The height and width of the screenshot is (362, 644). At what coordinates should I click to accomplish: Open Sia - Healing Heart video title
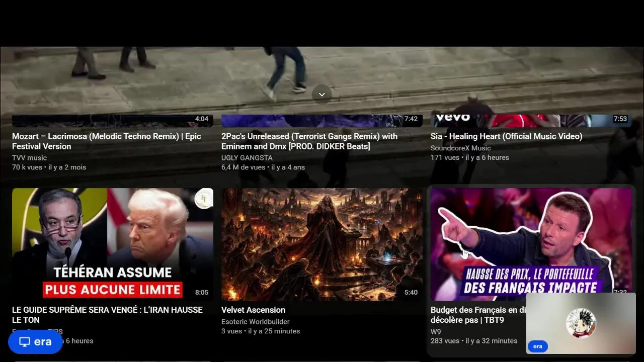506,136
